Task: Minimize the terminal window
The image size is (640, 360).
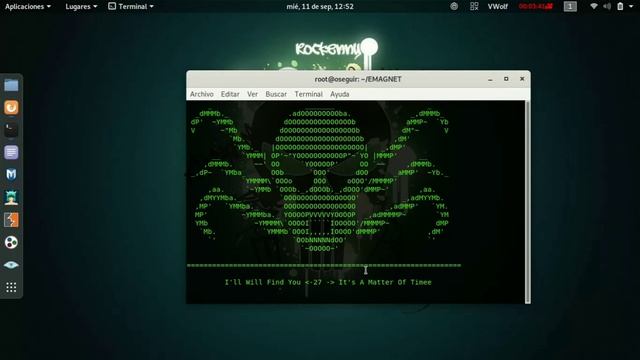Action: [490, 79]
